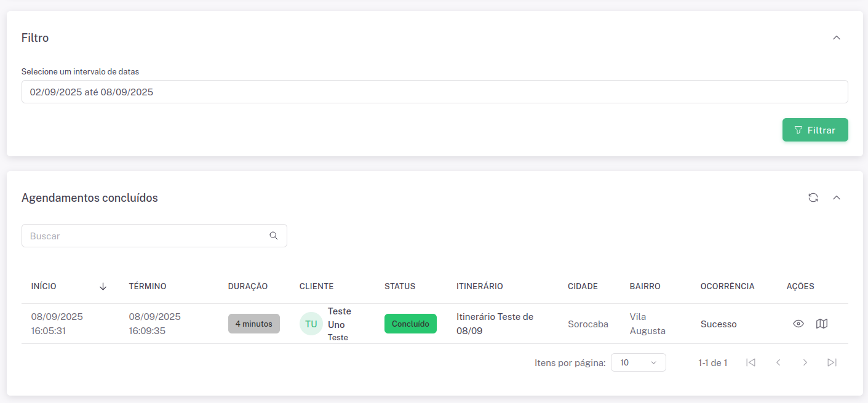Sort by the Término column header
This screenshot has height=403, width=868.
(148, 286)
